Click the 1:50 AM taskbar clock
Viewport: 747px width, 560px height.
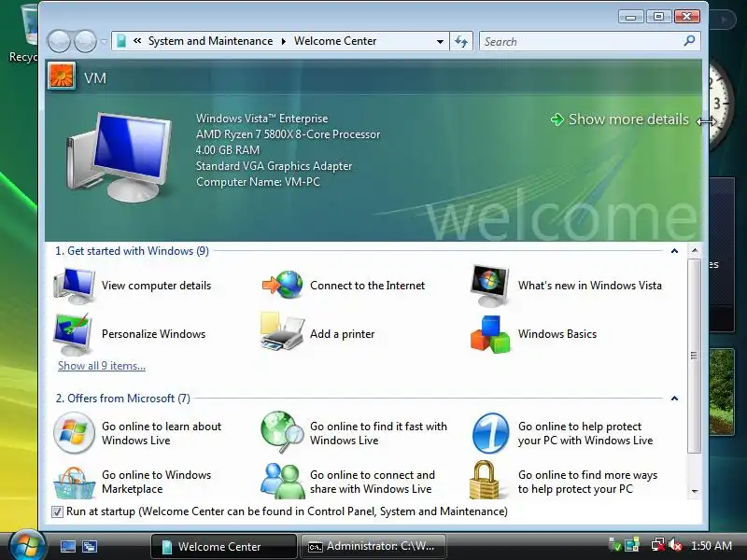pos(712,546)
